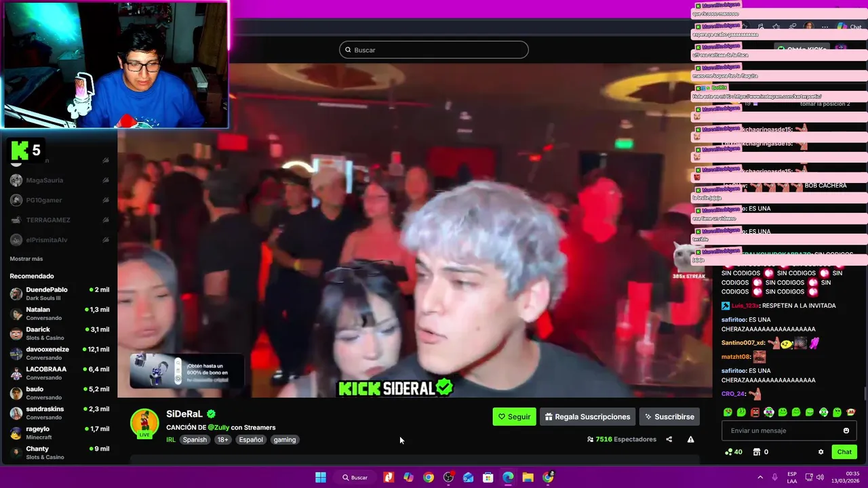The height and width of the screenshot is (488, 868).
Task: Open Microsoft Store from taskbar
Action: tap(488, 477)
